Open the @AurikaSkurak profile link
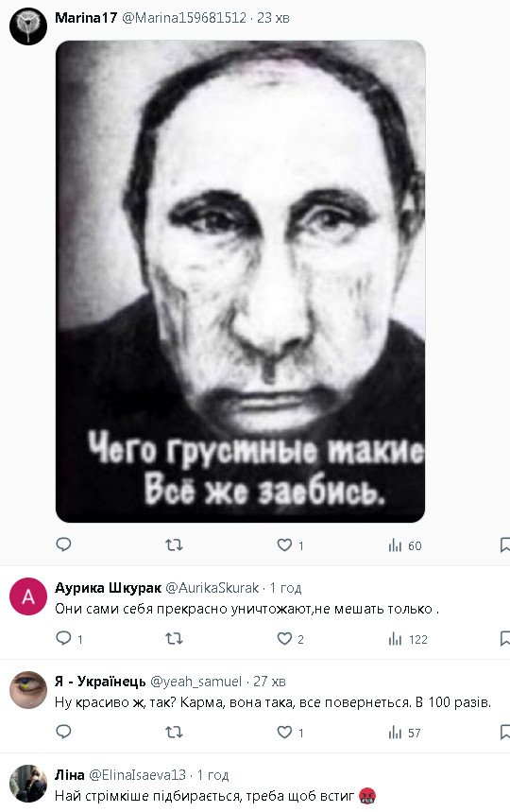This screenshot has height=812, width=510. pos(212,588)
